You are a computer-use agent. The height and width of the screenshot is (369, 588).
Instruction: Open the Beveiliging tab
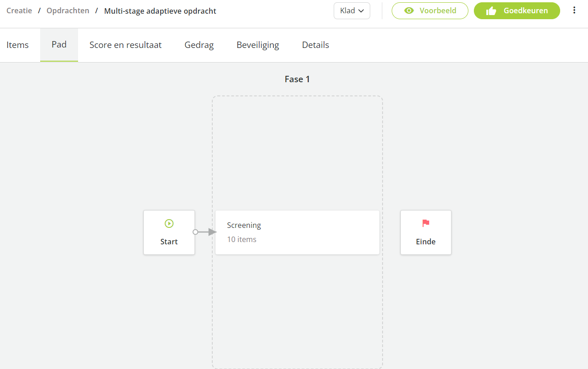pyautogui.click(x=258, y=45)
